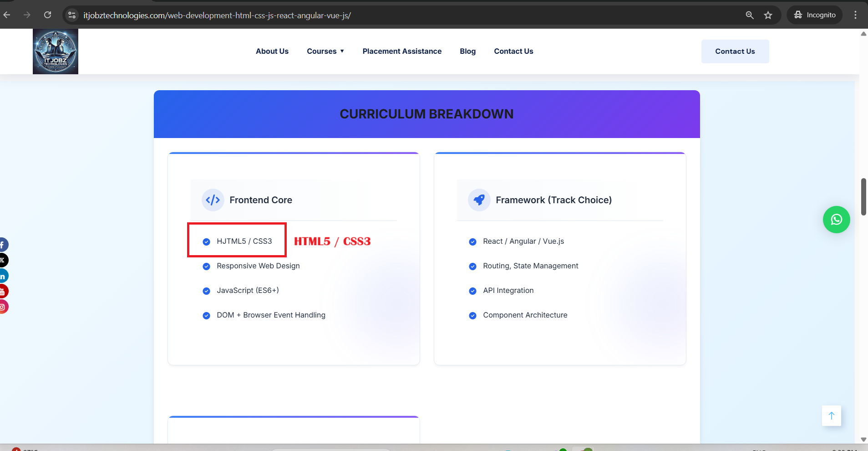This screenshot has height=451, width=868.
Task: Open the X (Twitter) sidebar icon
Action: click(3, 260)
